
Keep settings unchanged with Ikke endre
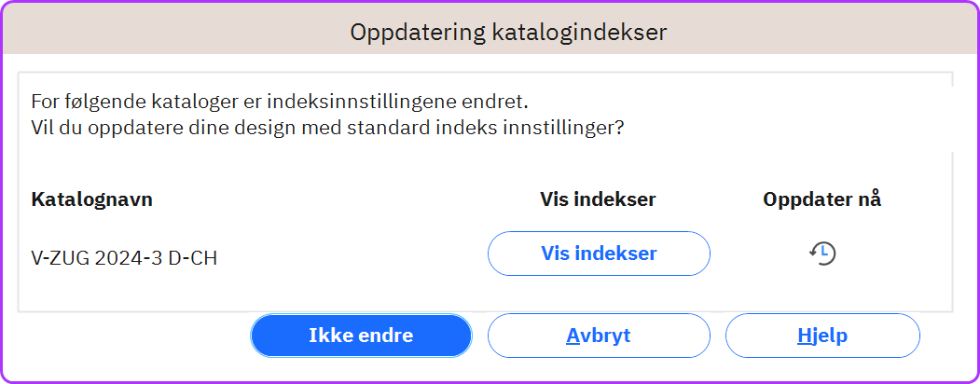(361, 336)
